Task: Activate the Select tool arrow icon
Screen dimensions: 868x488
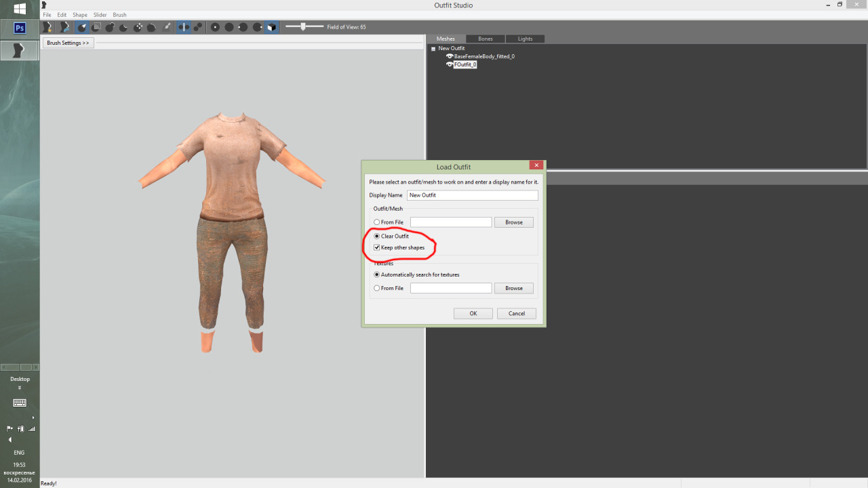Action: [x=82, y=27]
